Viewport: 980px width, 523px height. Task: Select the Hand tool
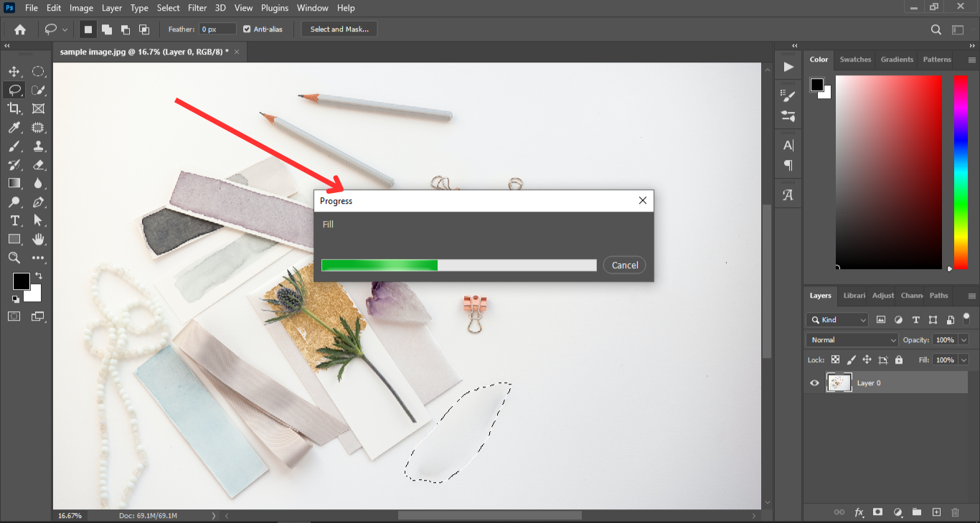coord(38,239)
